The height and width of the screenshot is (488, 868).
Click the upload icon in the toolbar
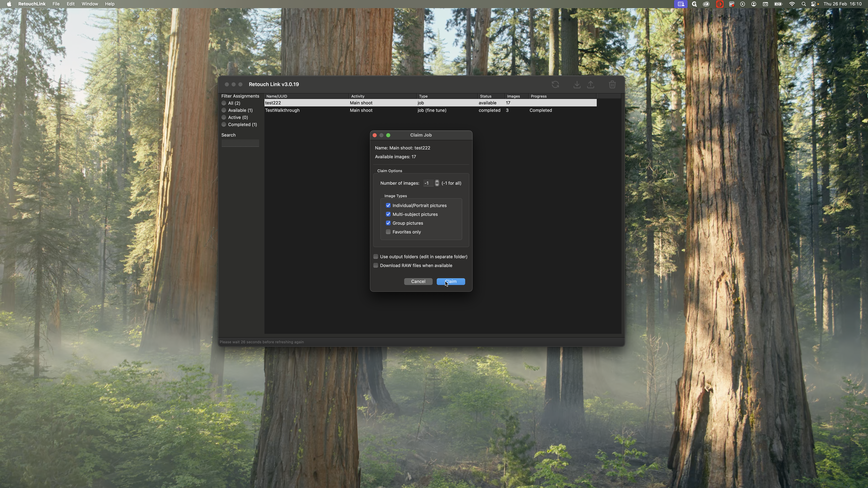591,85
